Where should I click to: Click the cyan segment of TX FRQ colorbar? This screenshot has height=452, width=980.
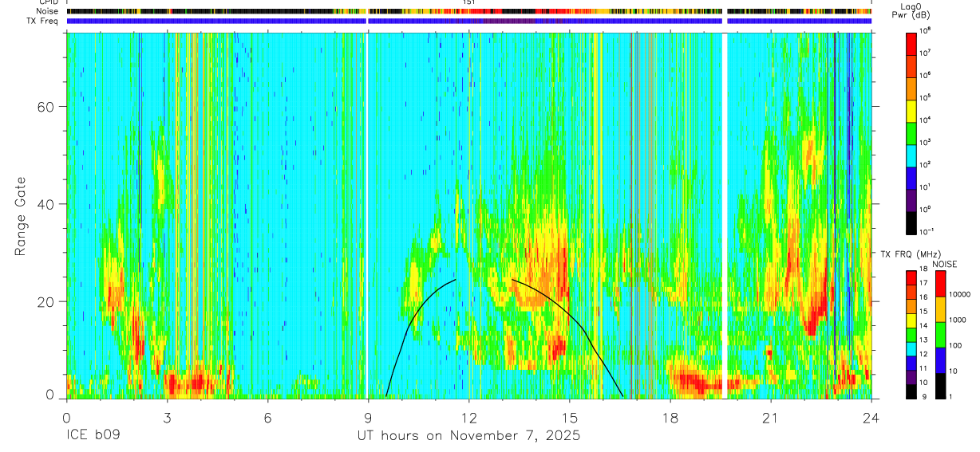click(911, 348)
